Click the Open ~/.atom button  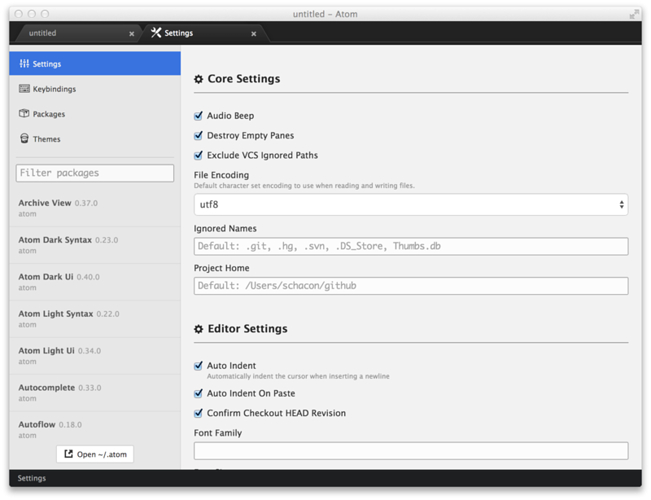95,454
